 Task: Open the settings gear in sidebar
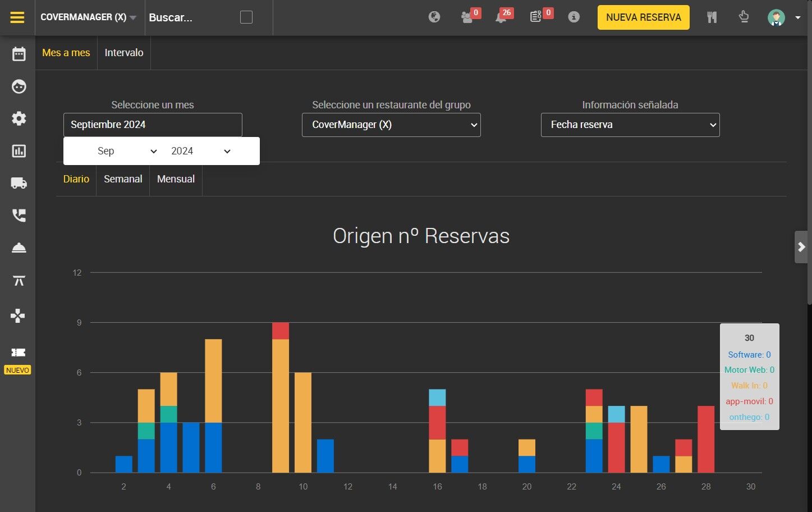click(x=19, y=118)
